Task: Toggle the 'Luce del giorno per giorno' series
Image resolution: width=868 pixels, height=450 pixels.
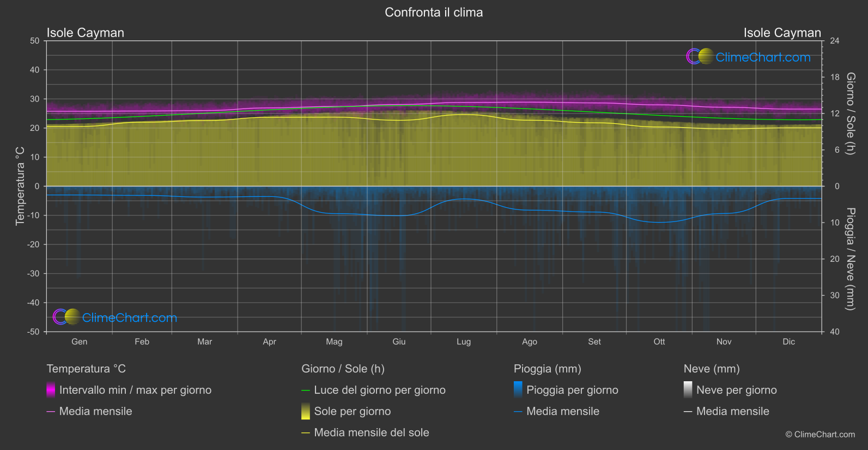Action: (379, 390)
